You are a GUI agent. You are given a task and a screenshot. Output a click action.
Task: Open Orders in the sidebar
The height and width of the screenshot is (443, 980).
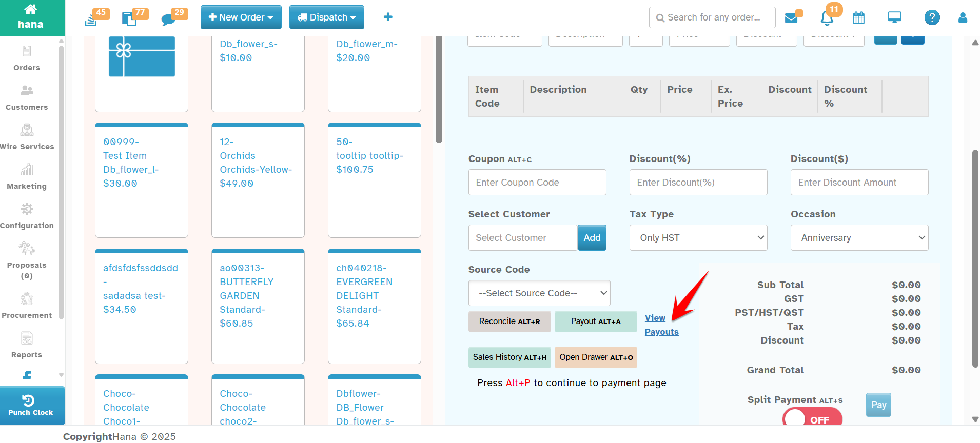27,58
